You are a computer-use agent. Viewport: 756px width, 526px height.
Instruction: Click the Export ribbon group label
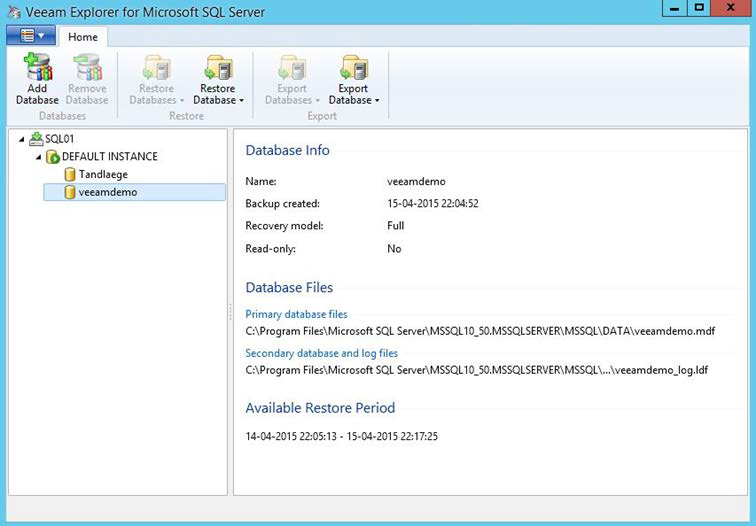[322, 116]
